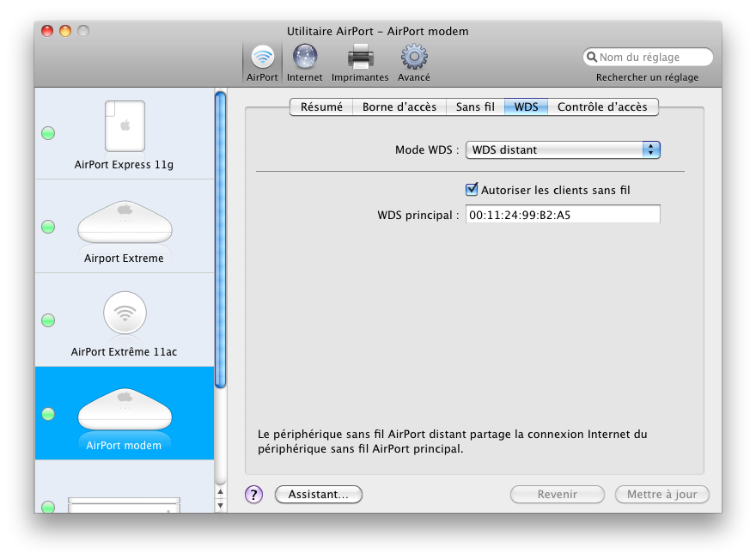756x560 pixels.
Task: Click the AirPort modem name label
Action: pos(124,445)
